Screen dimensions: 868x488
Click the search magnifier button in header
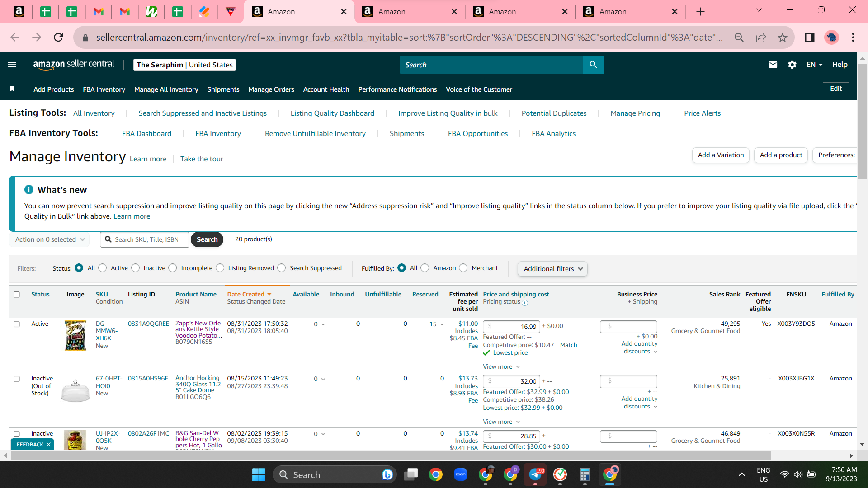coord(593,65)
